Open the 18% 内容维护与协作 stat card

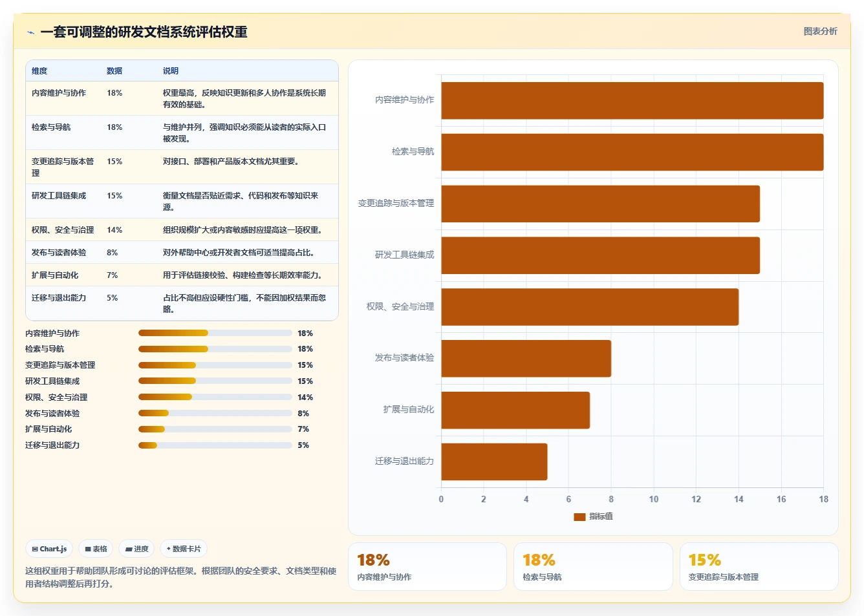[x=427, y=566]
